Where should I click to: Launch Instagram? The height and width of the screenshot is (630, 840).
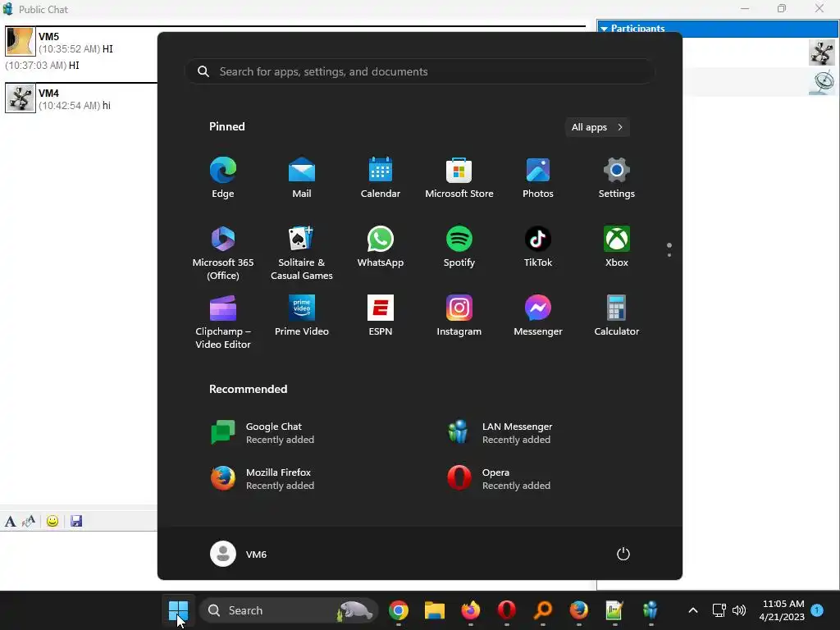459,315
